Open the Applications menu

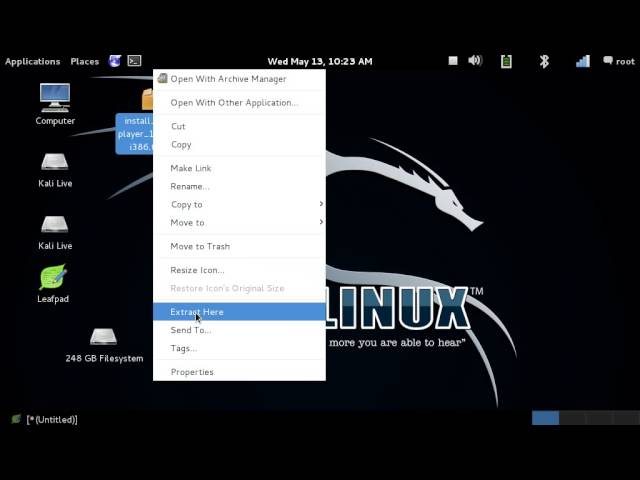(33, 62)
